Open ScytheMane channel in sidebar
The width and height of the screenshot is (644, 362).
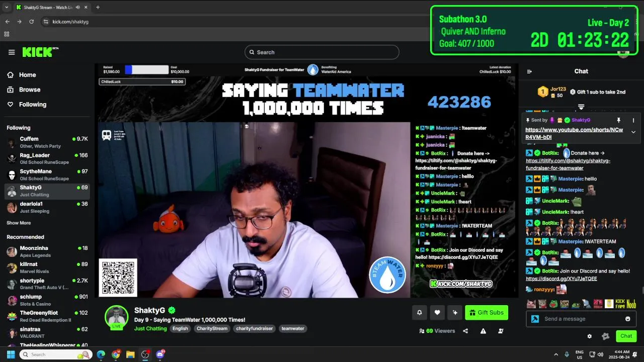pyautogui.click(x=47, y=175)
